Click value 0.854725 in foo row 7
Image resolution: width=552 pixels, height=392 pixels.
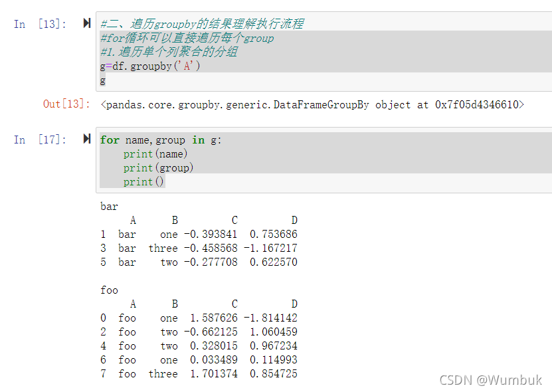click(274, 373)
